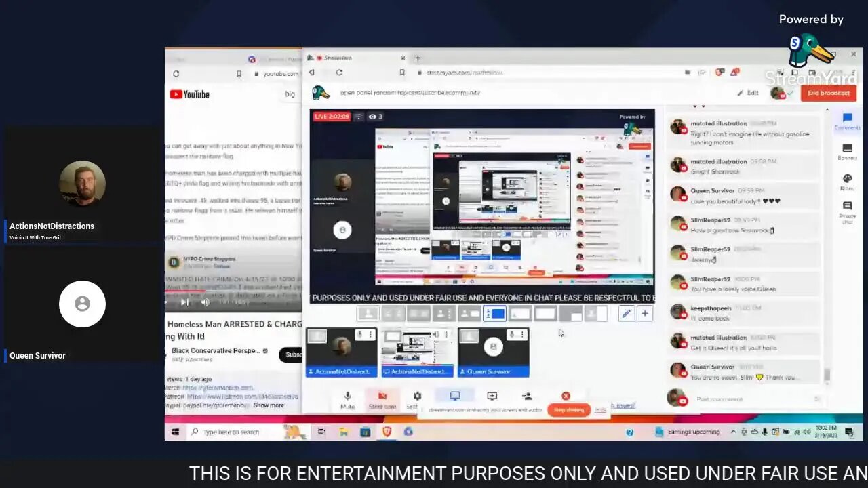
Task: Open the Windows notification center
Action: tap(850, 432)
